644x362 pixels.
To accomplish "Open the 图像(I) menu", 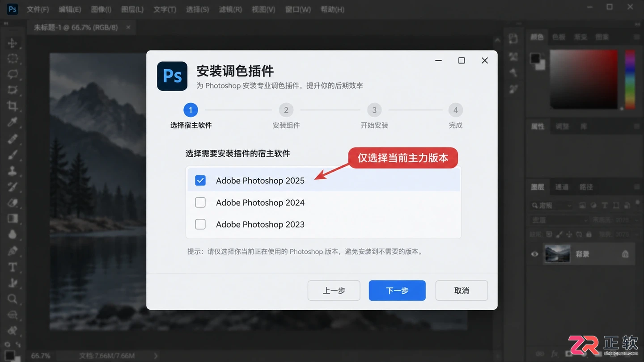I will 101,9.
